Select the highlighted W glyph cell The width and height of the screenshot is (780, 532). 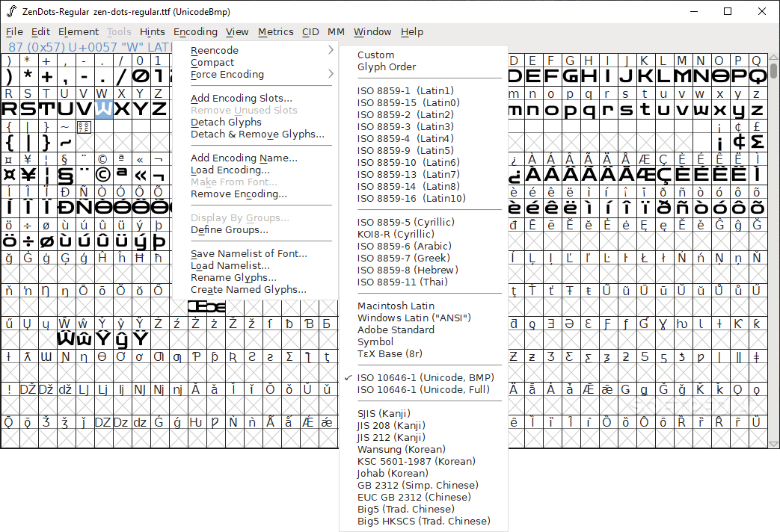coord(103,108)
